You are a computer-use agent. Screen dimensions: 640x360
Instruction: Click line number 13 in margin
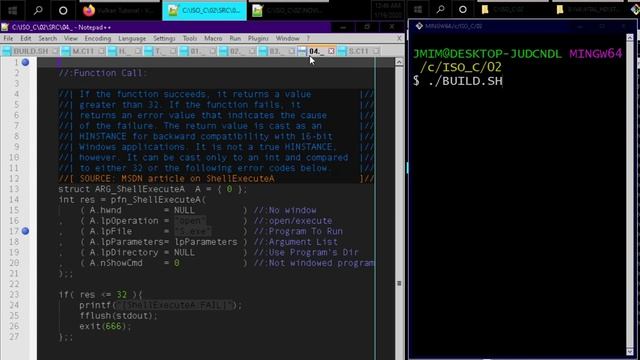click(x=14, y=189)
